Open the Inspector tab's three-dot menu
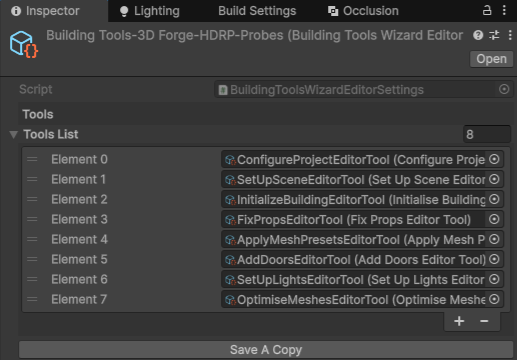The height and width of the screenshot is (360, 517). pyautogui.click(x=504, y=11)
